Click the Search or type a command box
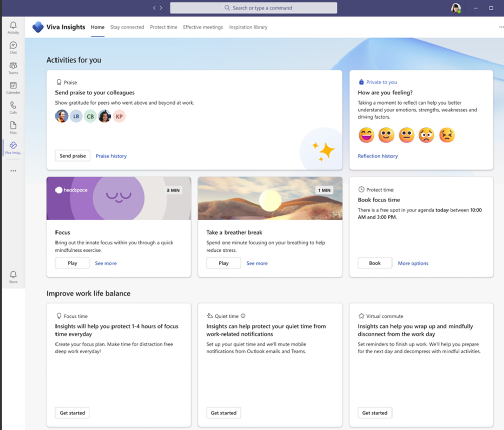Image resolution: width=504 pixels, height=430 pixels. click(253, 8)
